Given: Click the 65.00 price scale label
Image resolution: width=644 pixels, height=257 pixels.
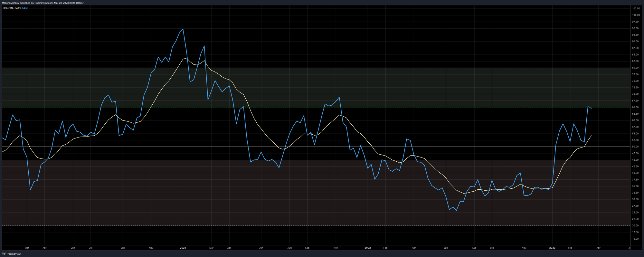Looking at the screenshot, I should point(635,107).
